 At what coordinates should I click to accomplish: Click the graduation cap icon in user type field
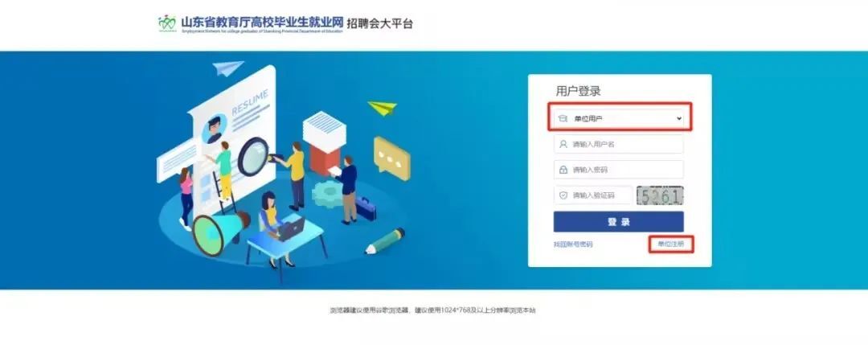[563, 118]
